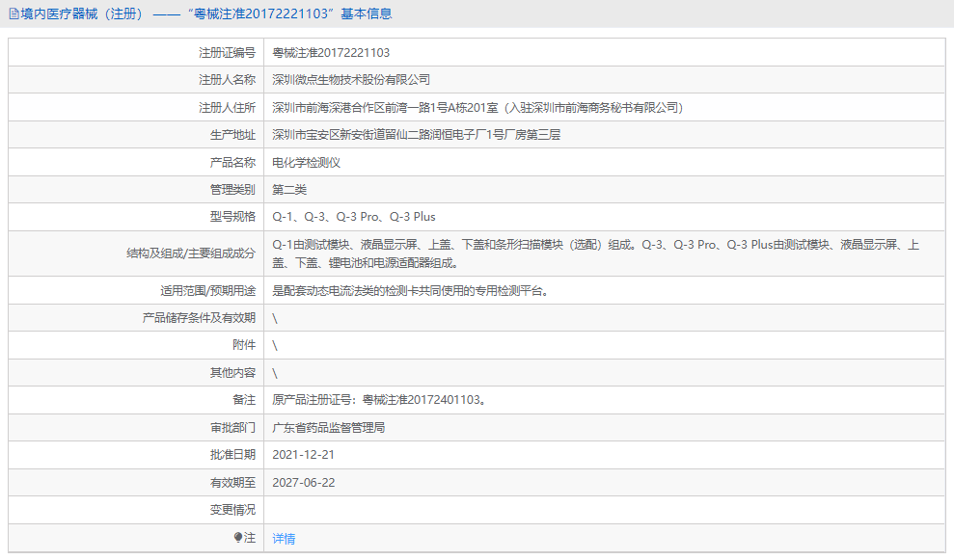
Task: Select structure description starting Q-1由测试模块
Action: pos(595,253)
